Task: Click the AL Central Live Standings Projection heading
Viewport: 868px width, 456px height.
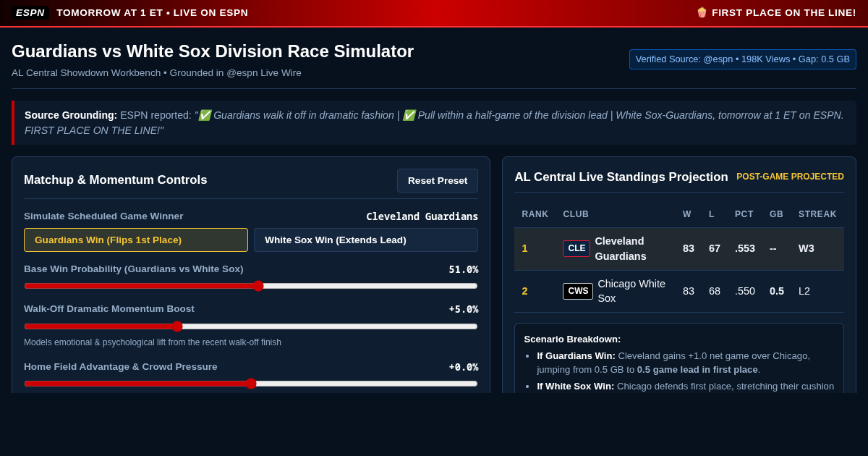Action: (621, 177)
